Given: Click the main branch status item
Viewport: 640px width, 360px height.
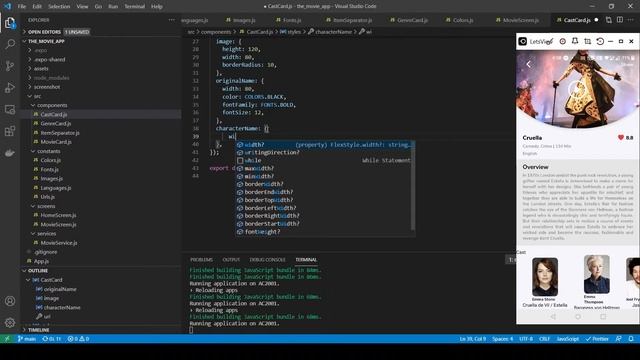Looking at the screenshot, I should click(x=27, y=339).
